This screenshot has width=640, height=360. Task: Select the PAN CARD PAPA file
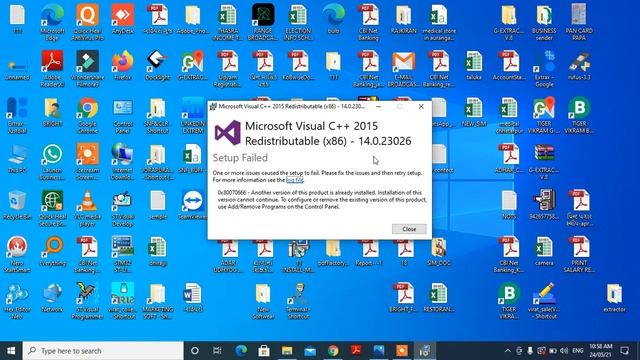click(x=579, y=22)
